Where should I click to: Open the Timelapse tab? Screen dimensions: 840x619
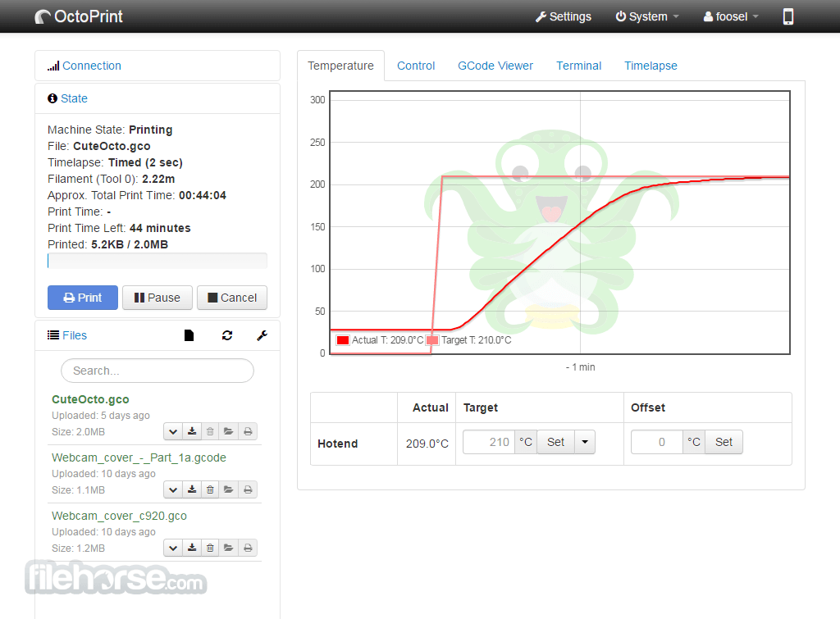click(651, 66)
